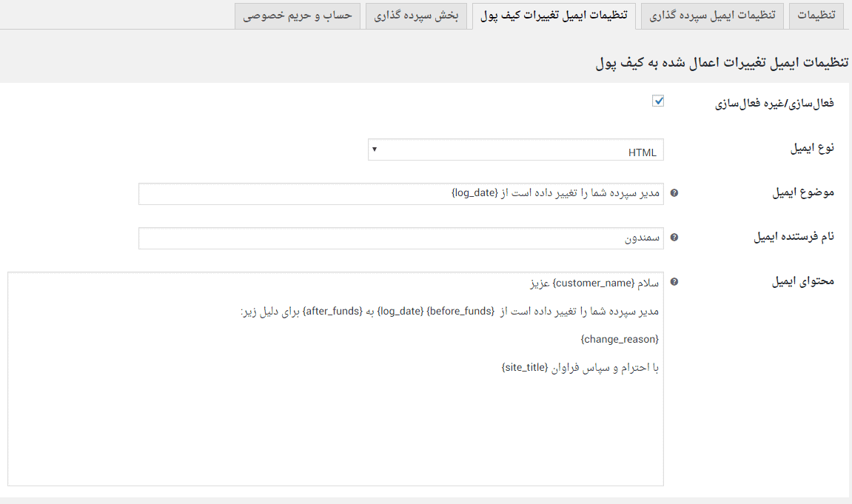Focus the نام فرستنده ایمیل input containing سمندون
Image resolution: width=852 pixels, height=504 pixels.
401,238
